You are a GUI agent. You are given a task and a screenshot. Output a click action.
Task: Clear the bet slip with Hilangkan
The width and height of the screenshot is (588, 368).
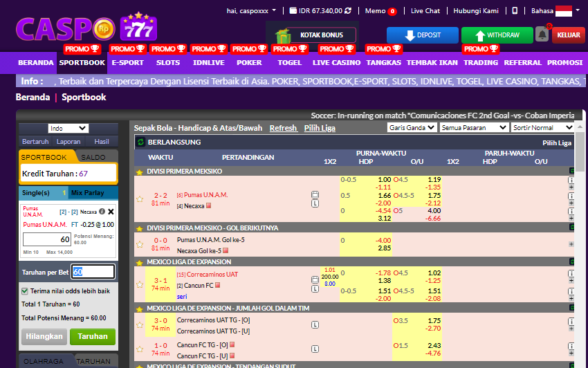tap(44, 336)
